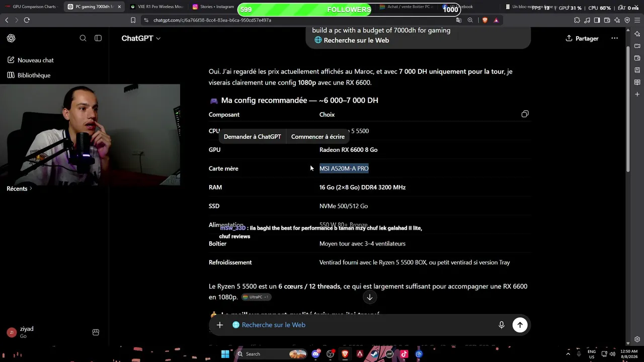Open Brave Talk video camera icon in side panel

coord(637,46)
